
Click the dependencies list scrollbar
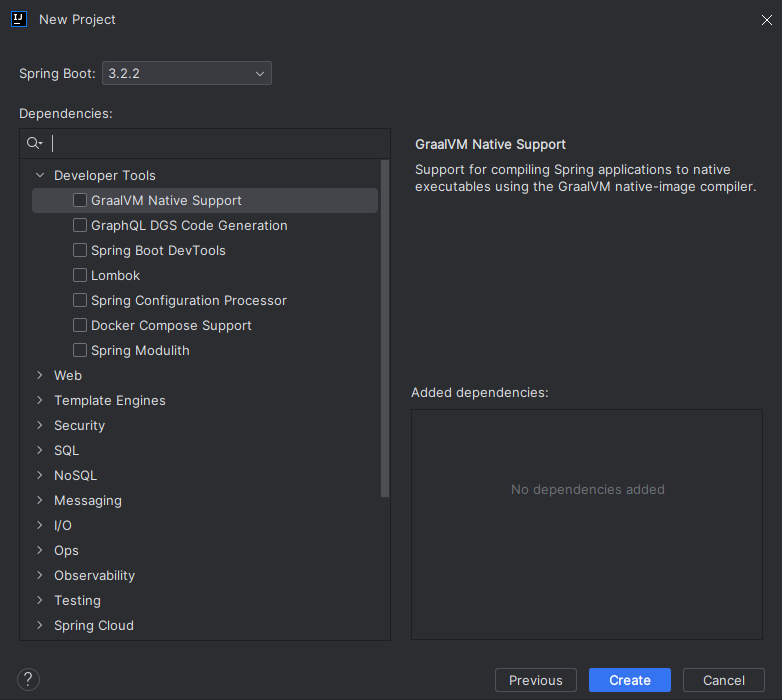coord(385,329)
